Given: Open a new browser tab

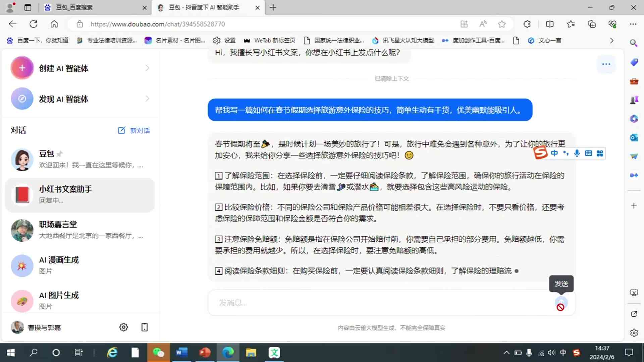Looking at the screenshot, I should coord(273,7).
